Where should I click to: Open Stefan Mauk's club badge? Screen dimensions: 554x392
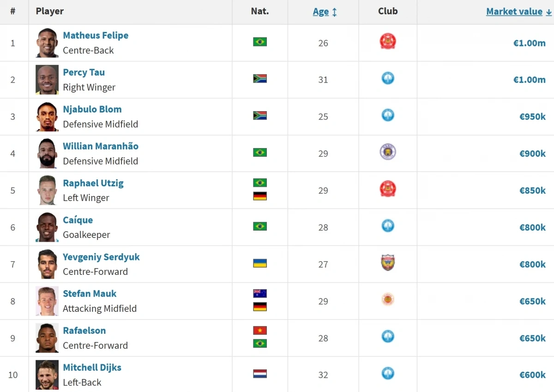[387, 300]
